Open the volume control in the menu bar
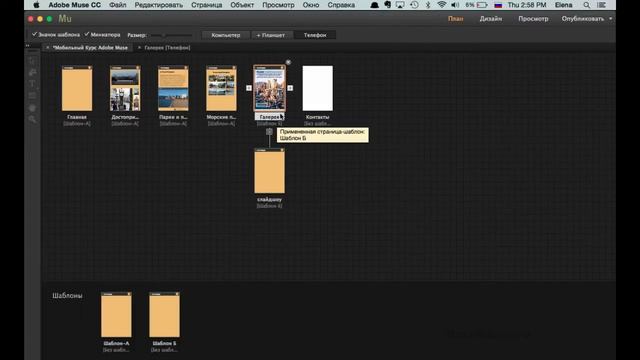The image size is (640, 360). (456, 5)
